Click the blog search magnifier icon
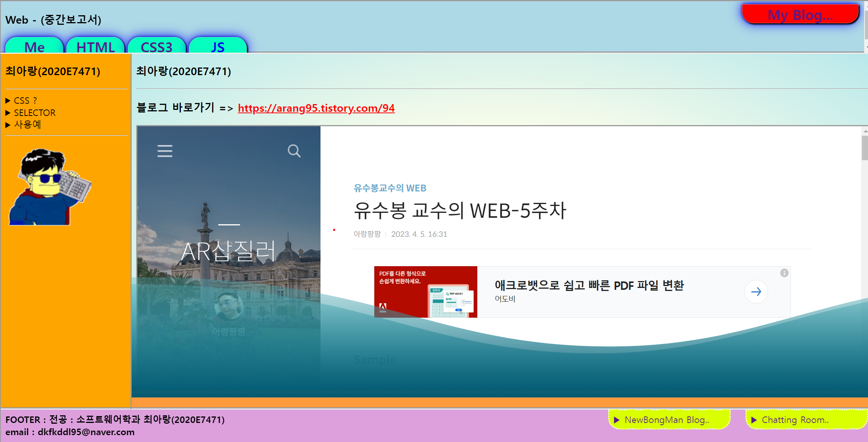The image size is (868, 442). point(294,151)
